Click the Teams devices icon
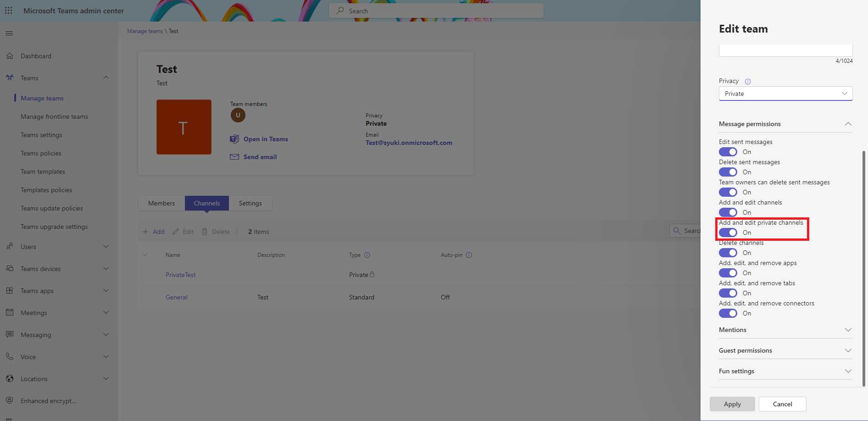The height and width of the screenshot is (421, 868). pyautogui.click(x=10, y=269)
